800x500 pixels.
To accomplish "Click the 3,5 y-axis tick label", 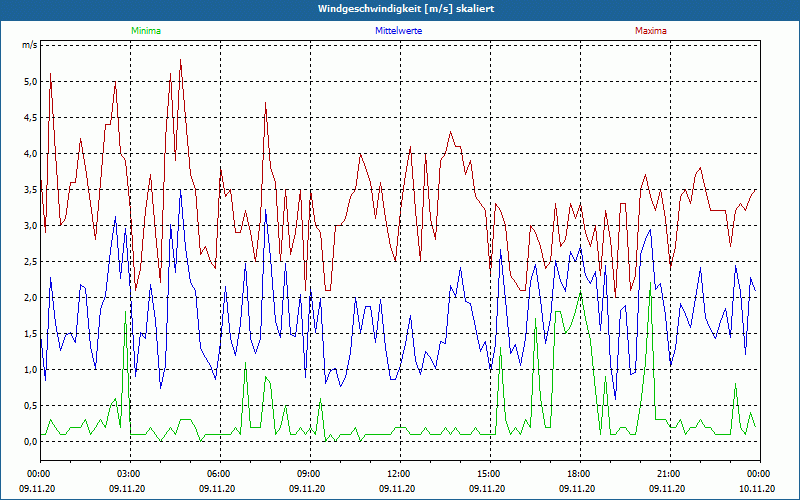I will pos(30,189).
